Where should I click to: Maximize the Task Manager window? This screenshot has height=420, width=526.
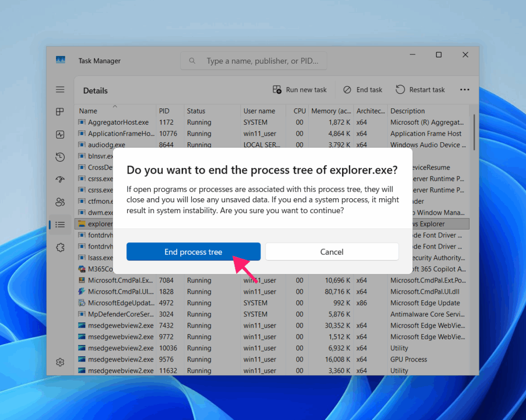(439, 54)
